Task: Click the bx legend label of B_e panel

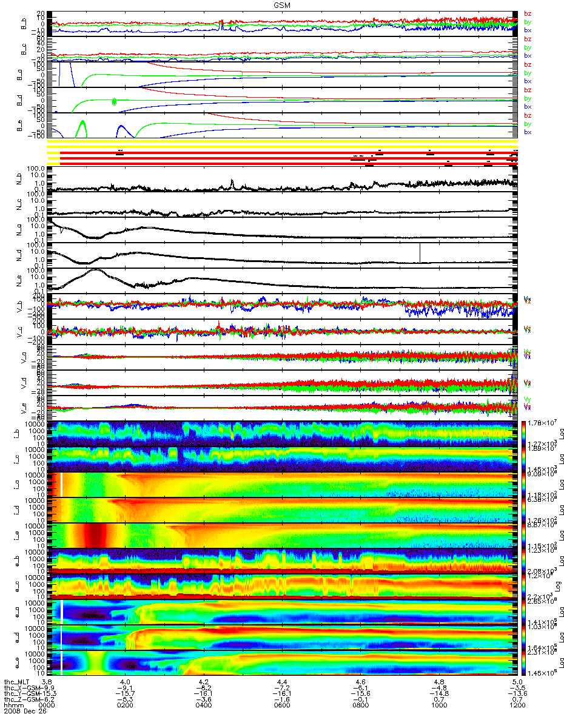Action: (x=528, y=132)
